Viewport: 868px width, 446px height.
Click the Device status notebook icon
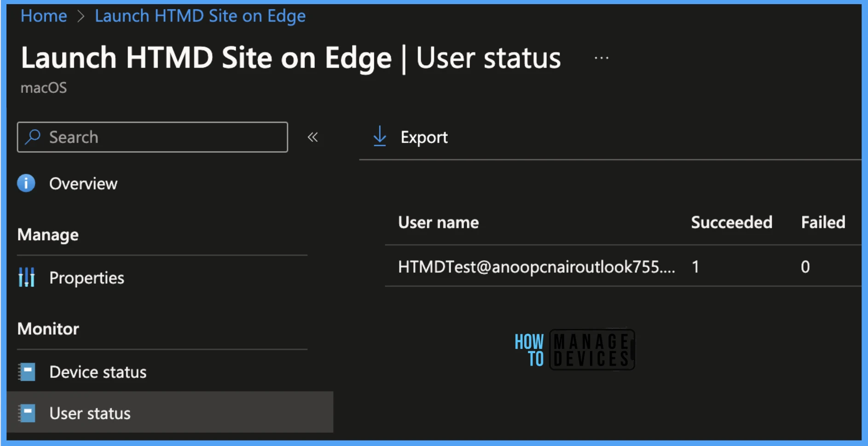(27, 372)
